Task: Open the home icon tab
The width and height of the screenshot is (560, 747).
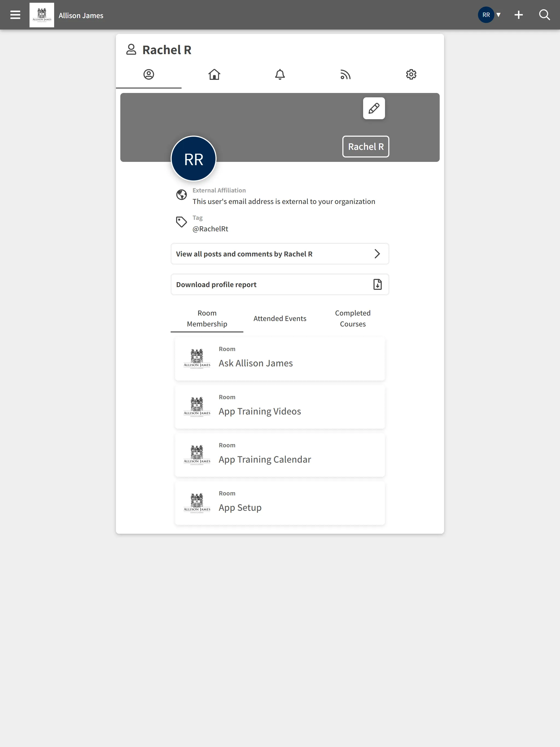Action: tap(214, 74)
